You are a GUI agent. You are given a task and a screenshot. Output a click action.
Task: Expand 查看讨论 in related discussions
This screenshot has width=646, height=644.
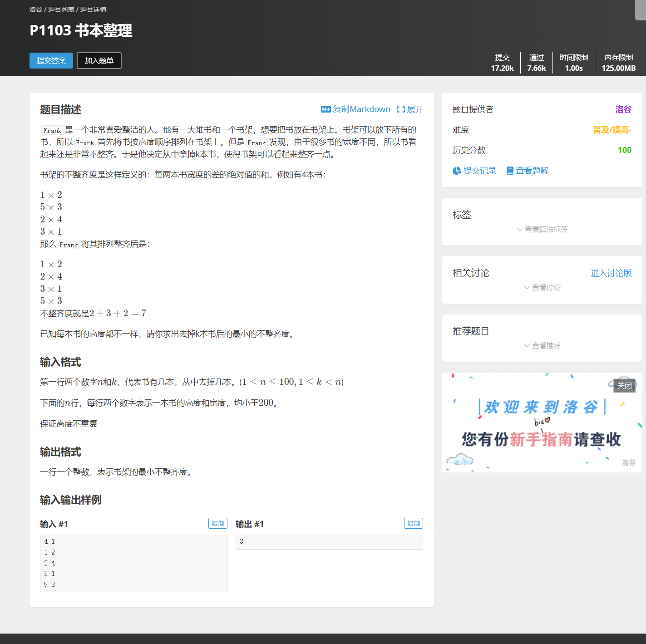546,288
